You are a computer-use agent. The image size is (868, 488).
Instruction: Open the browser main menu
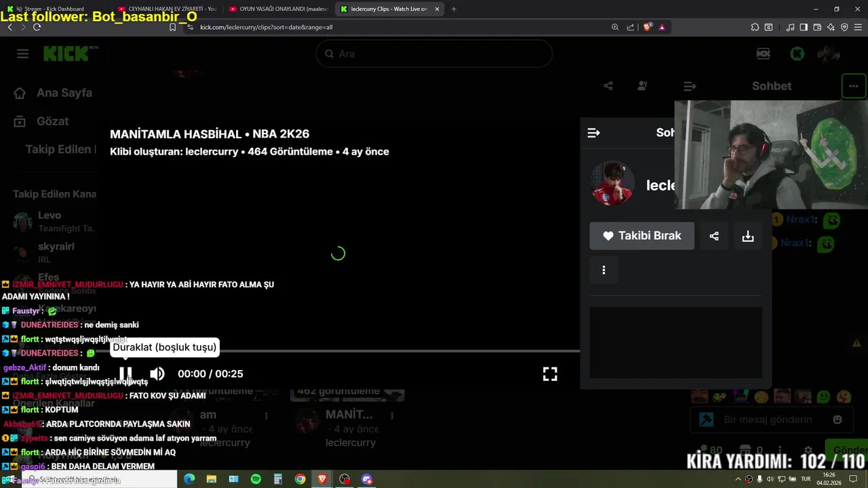pyautogui.click(x=859, y=27)
